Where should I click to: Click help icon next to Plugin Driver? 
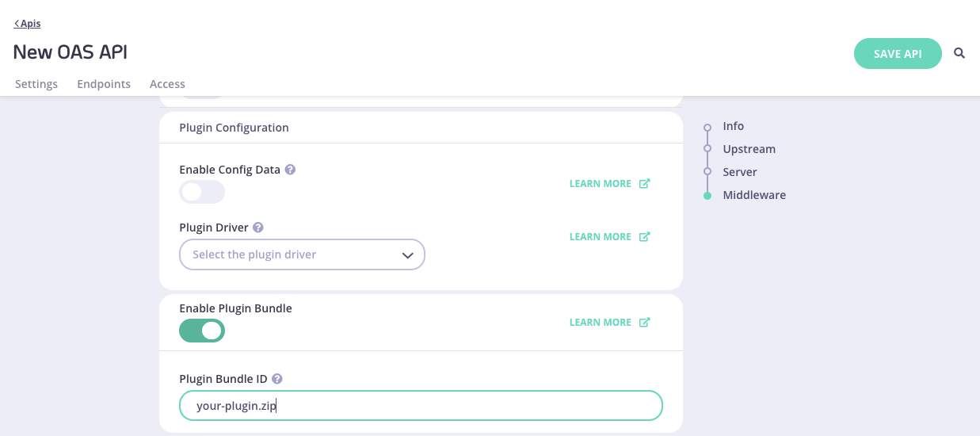coord(258,228)
